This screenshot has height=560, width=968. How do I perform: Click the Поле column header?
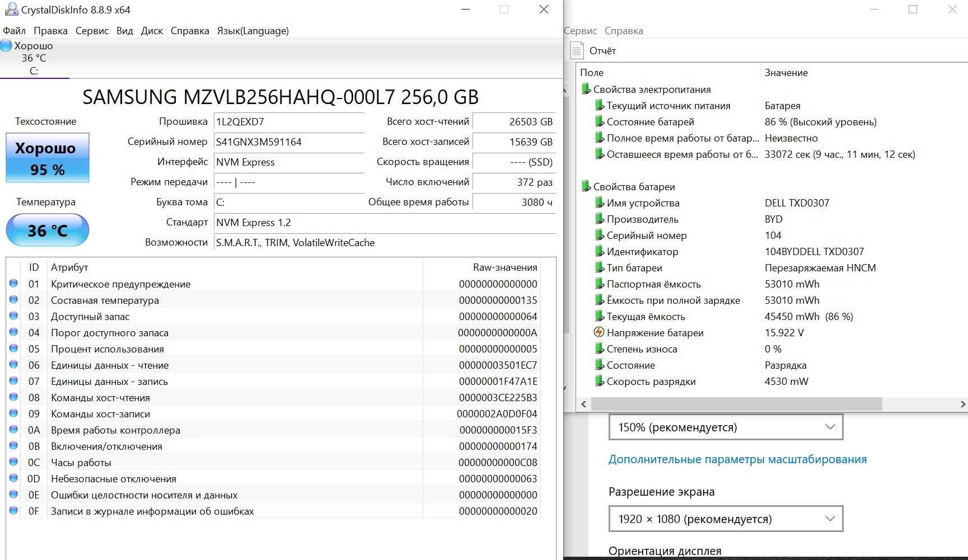coord(592,73)
